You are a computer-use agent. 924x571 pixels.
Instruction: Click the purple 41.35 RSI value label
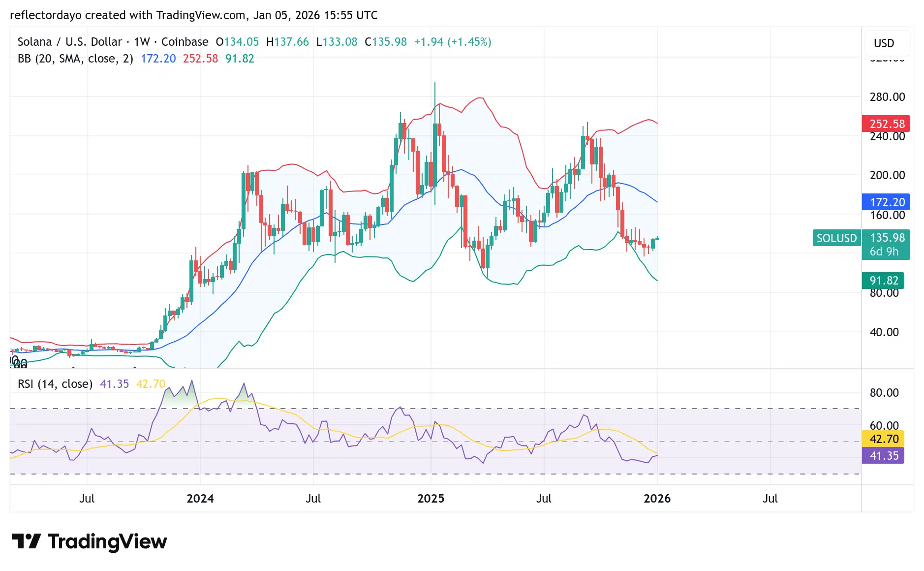coord(883,456)
